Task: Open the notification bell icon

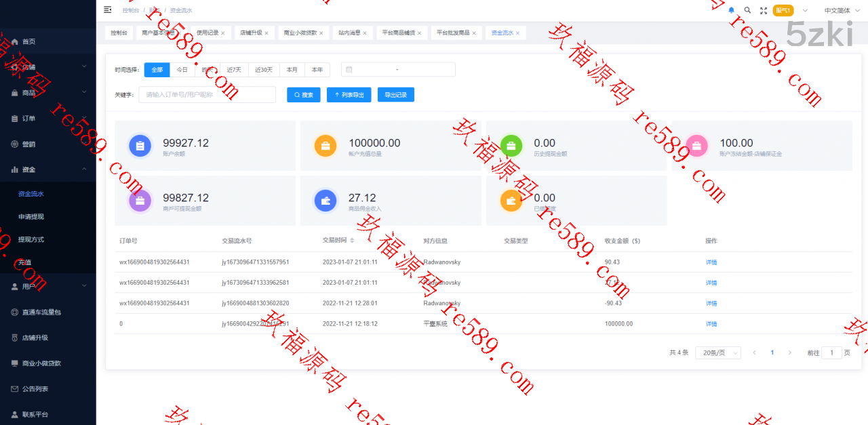Action: pos(731,10)
